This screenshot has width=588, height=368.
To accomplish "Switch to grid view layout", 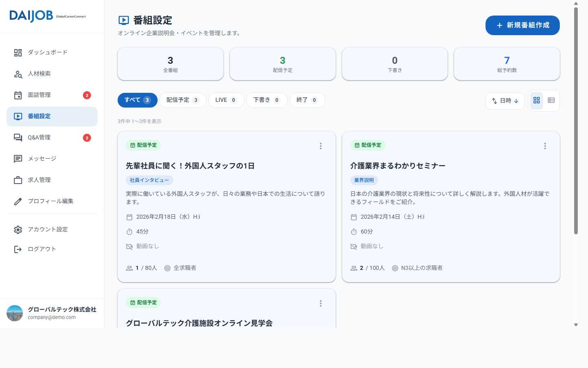I will coord(537,101).
